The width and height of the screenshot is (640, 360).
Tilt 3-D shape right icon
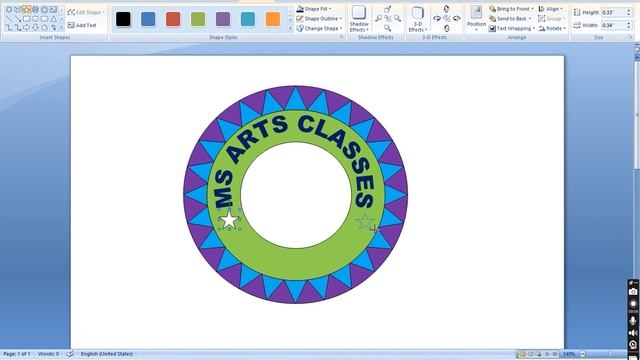(457, 18)
